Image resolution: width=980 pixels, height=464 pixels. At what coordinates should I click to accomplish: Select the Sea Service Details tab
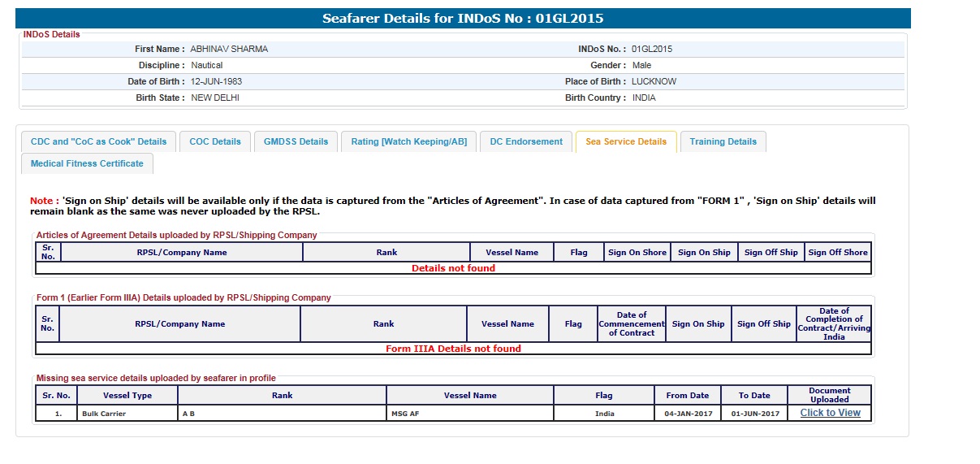click(625, 141)
